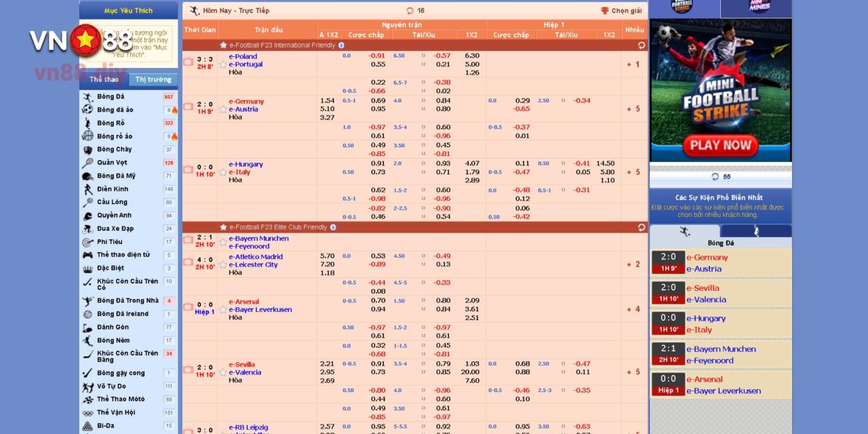
Task: Open e-Sevilla vs e-Valencia card in popular events
Action: [721, 294]
